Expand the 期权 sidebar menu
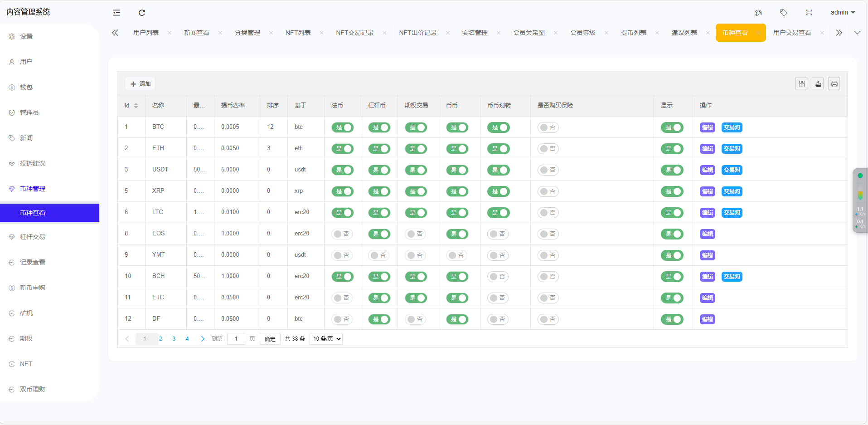The width and height of the screenshot is (868, 425). 50,338
